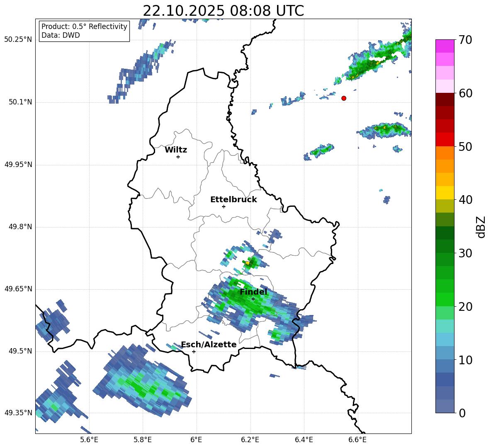This screenshot has width=491, height=448.
Task: Click the dark red colorbar segment below 60
Action: [x=445, y=99]
